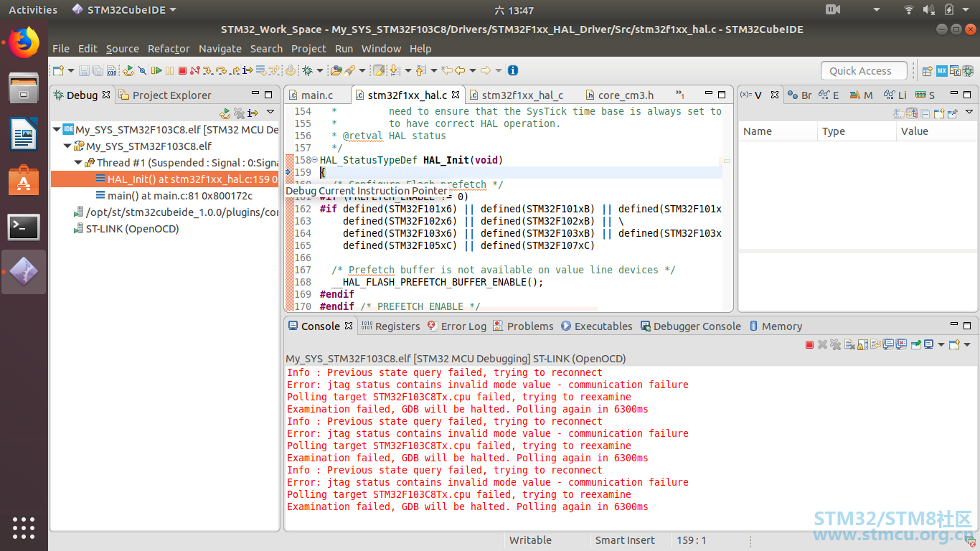Switch to the Modules tab
The height and width of the screenshot is (551, 980).
point(861,95)
